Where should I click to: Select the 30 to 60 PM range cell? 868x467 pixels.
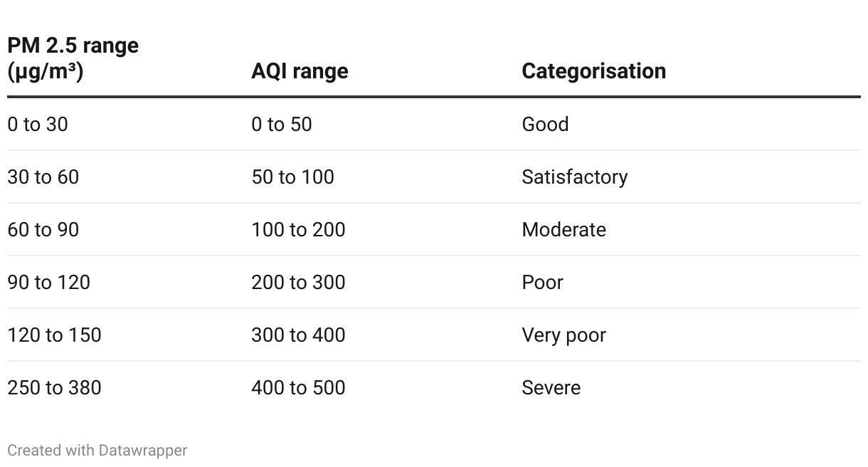(x=43, y=177)
